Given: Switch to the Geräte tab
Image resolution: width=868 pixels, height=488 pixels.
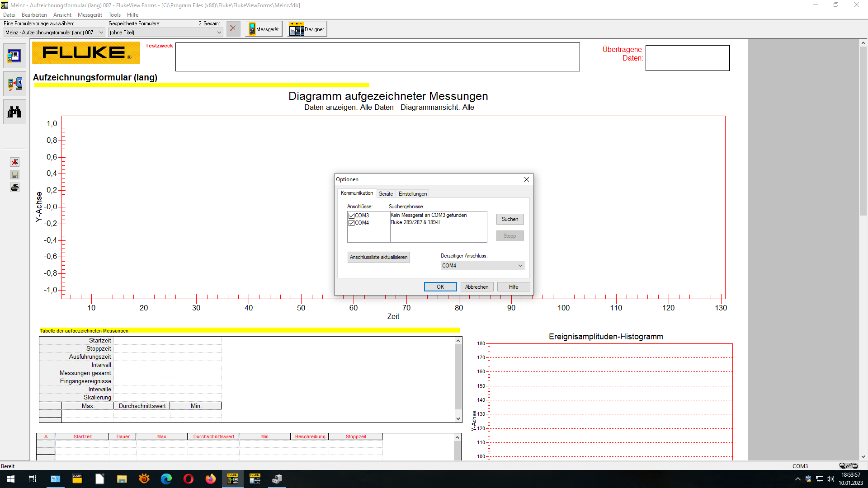Looking at the screenshot, I should click(x=386, y=194).
